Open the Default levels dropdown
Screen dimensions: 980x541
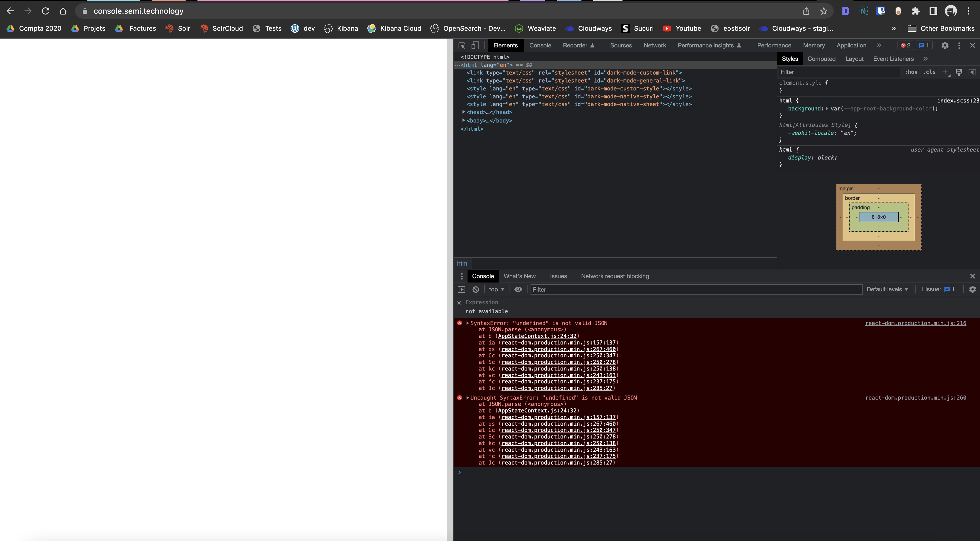click(887, 289)
